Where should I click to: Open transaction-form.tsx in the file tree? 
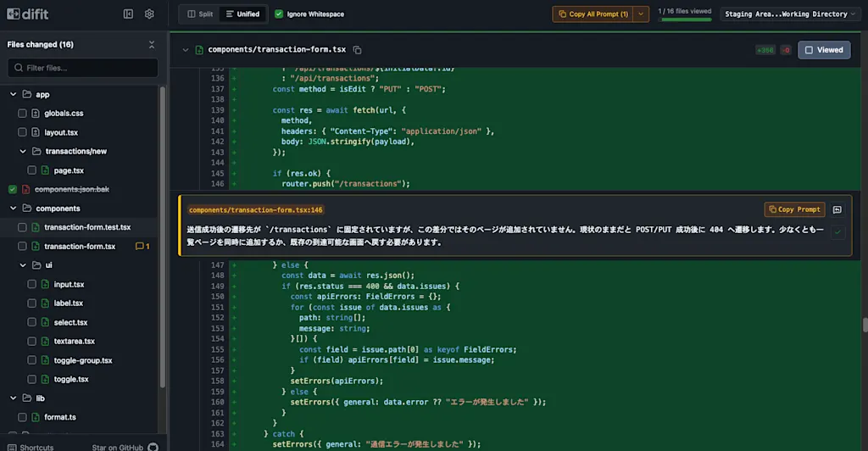point(80,246)
